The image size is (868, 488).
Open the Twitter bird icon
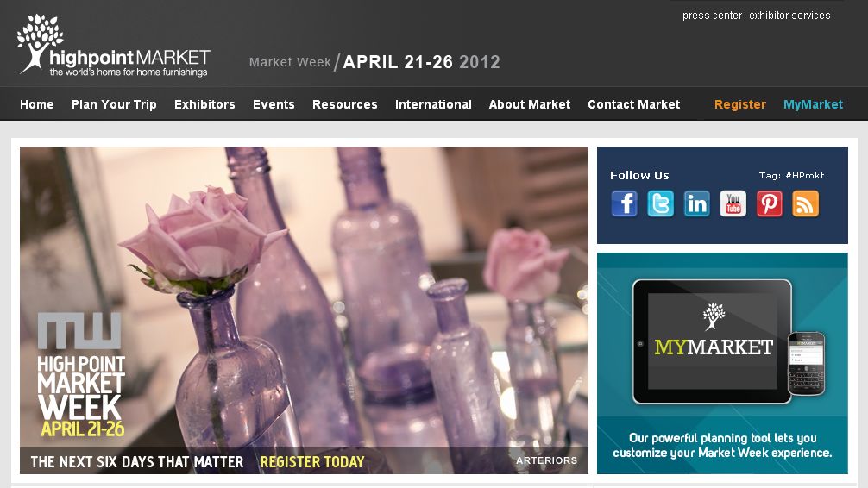[660, 203]
